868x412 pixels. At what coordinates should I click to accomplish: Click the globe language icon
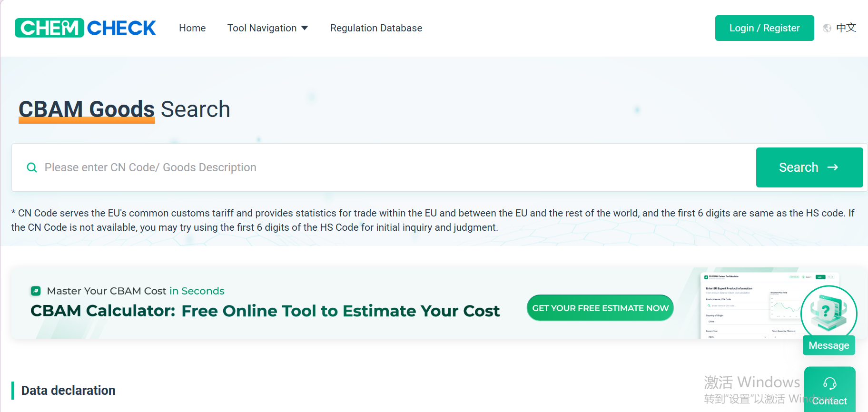point(827,28)
